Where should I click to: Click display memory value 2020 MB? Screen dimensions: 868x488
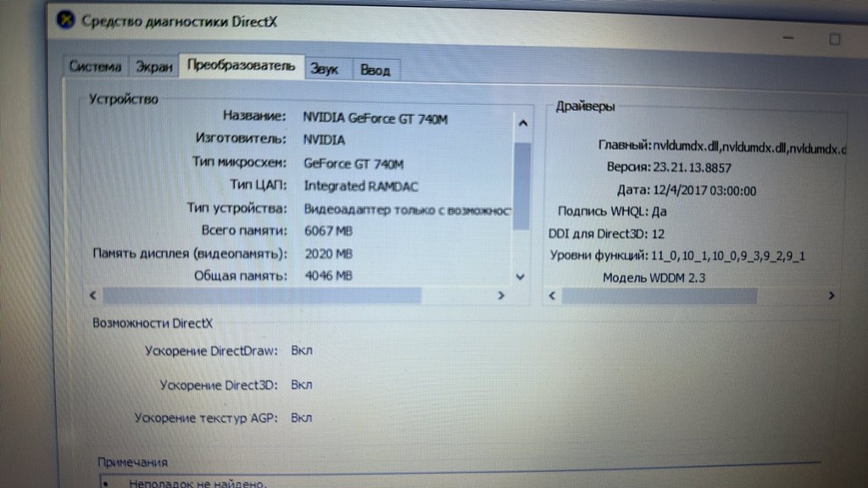point(328,254)
